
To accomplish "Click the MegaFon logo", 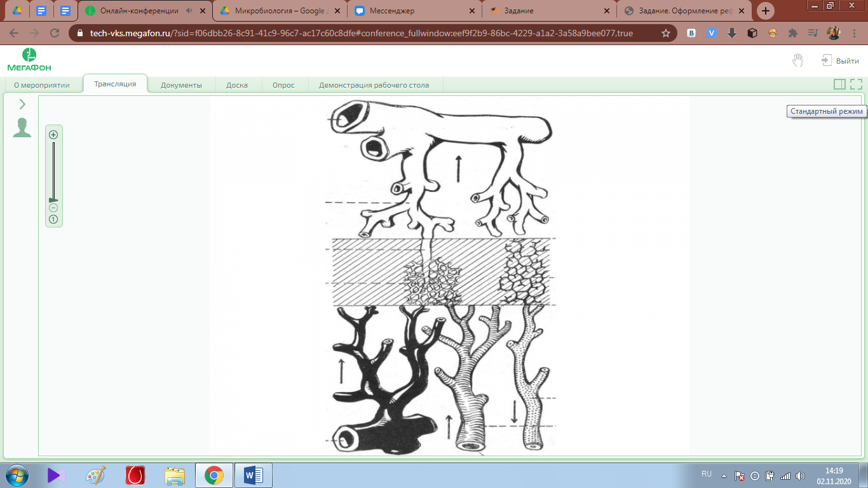I will (29, 59).
